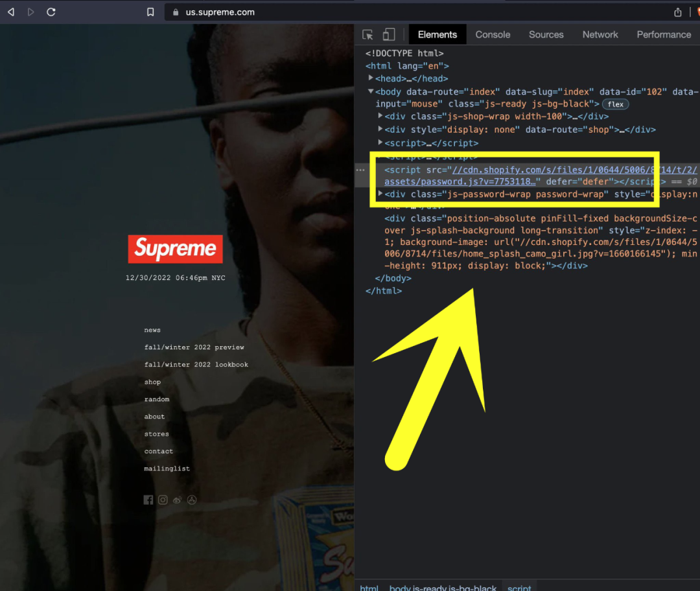Viewport: 700px width, 591px height.
Task: Select the html lang="en" element line
Action: 407,65
